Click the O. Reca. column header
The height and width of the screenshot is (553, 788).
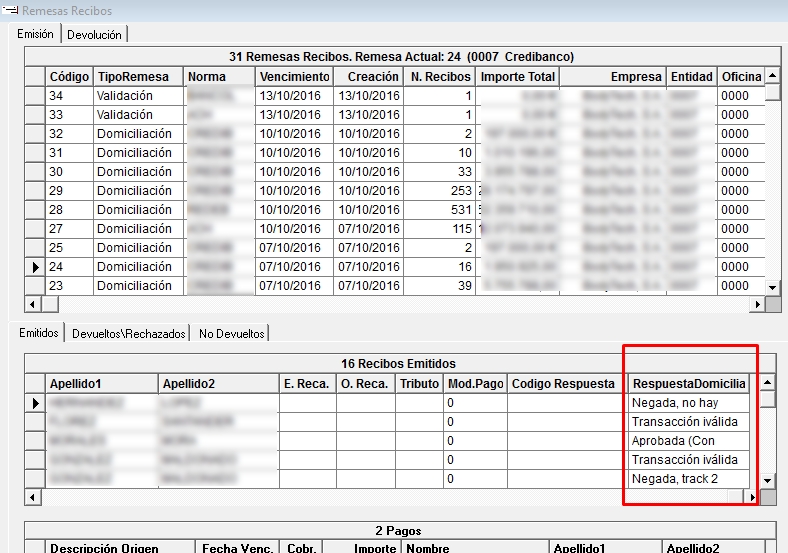pos(366,384)
